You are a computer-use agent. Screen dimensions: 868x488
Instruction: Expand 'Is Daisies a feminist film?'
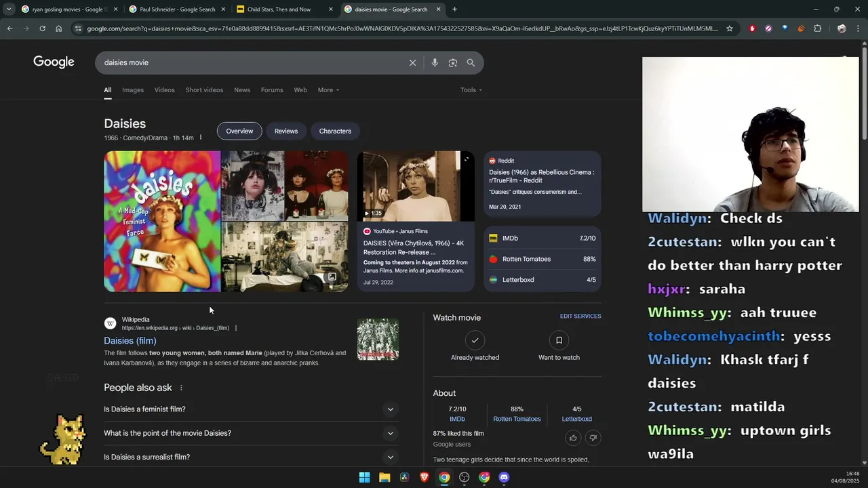pyautogui.click(x=250, y=409)
